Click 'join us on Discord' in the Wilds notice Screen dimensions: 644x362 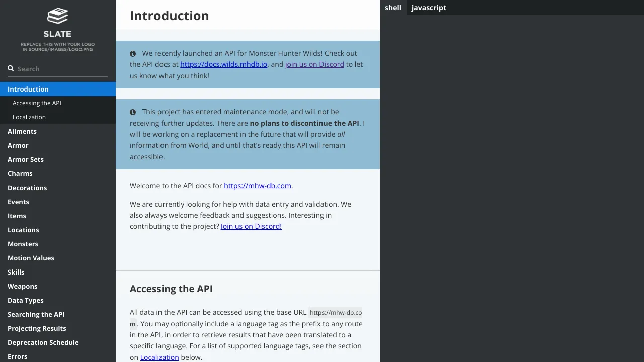pyautogui.click(x=314, y=64)
